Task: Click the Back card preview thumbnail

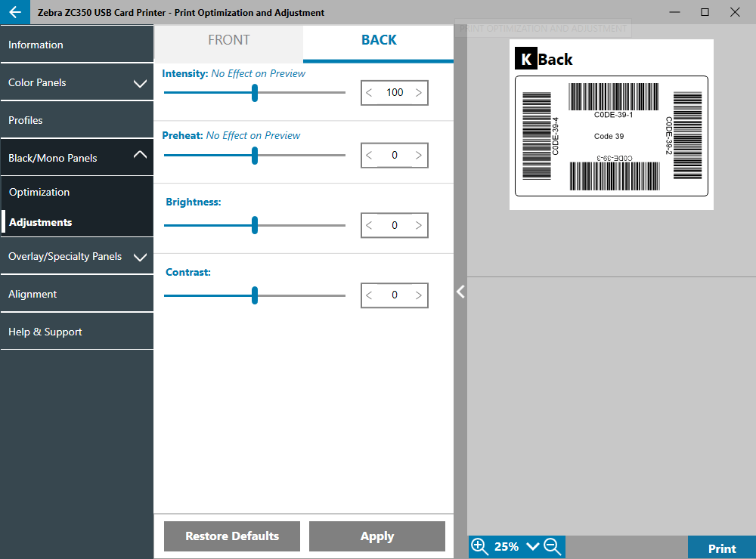Action: pyautogui.click(x=611, y=125)
